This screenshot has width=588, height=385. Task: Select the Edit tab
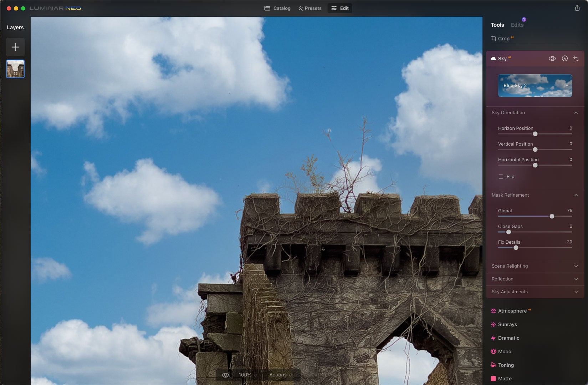(340, 8)
